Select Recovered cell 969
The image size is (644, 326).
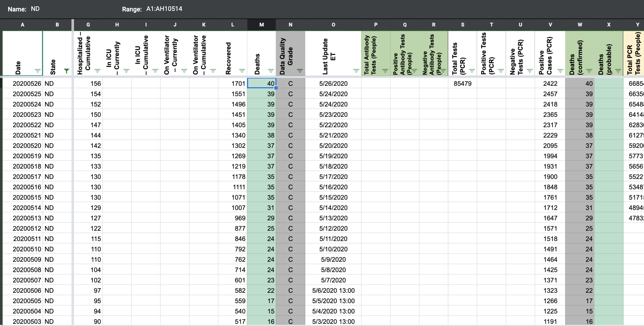pos(233,218)
